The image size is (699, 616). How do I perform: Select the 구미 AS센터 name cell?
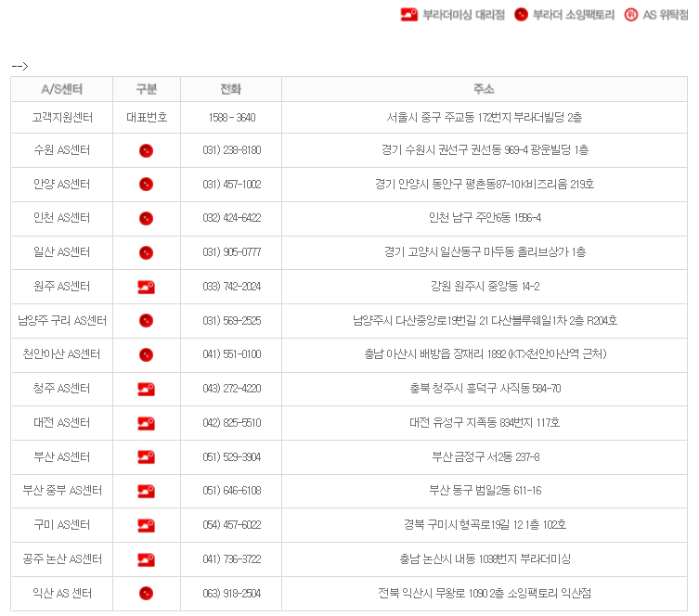(x=62, y=525)
